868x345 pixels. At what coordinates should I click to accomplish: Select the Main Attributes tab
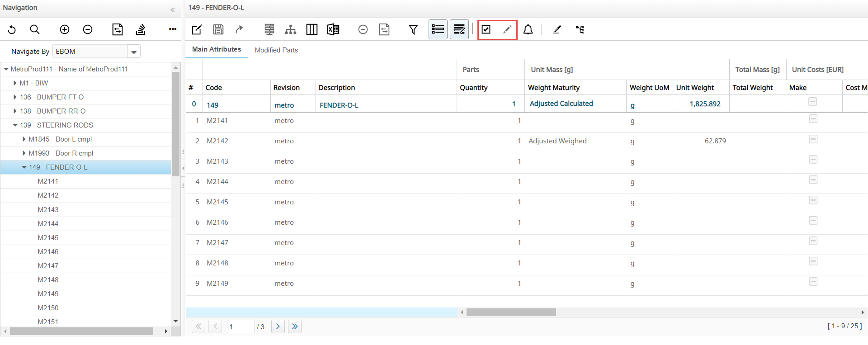click(x=217, y=49)
